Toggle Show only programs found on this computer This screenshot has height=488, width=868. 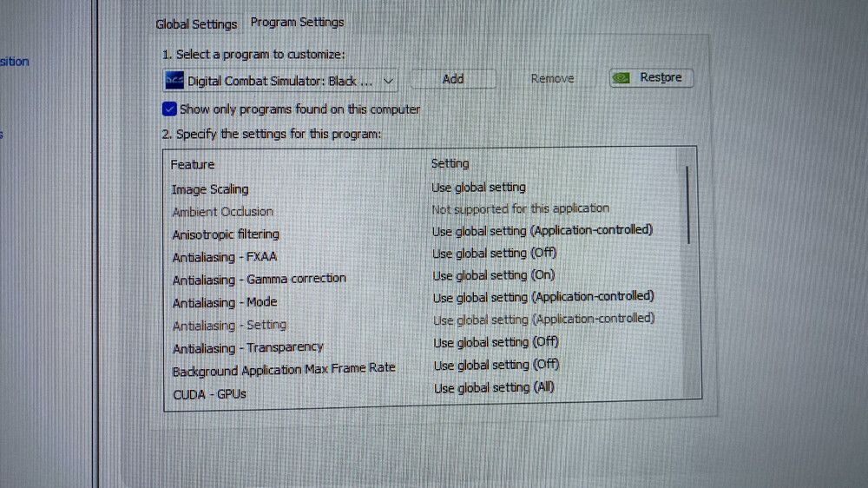(169, 109)
